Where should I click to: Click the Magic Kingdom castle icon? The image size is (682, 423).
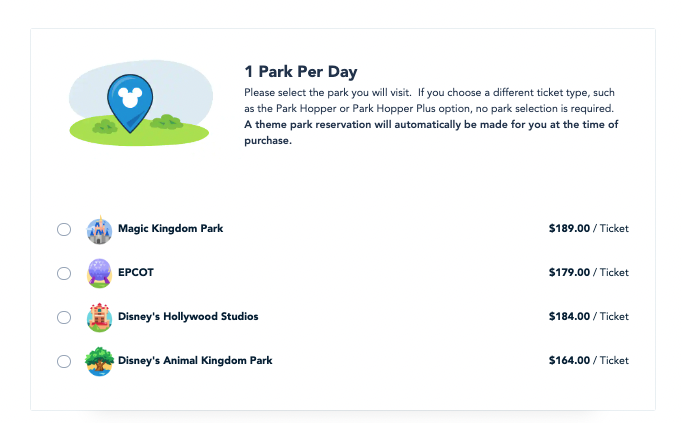point(99,230)
